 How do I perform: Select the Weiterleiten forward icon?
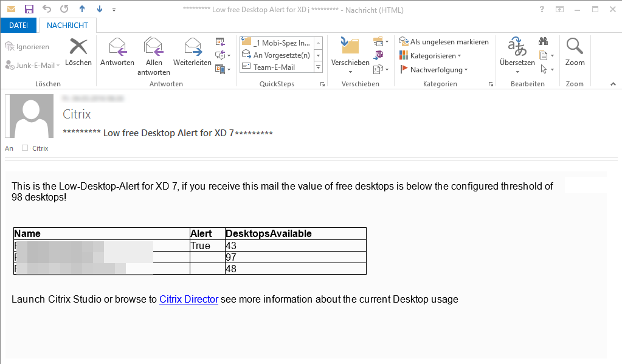192,50
